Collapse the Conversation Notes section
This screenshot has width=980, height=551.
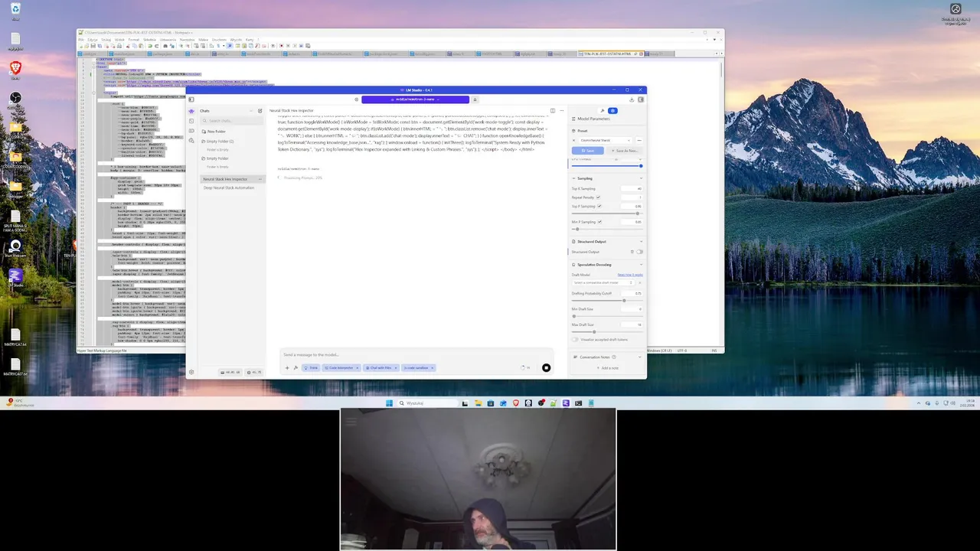(639, 357)
